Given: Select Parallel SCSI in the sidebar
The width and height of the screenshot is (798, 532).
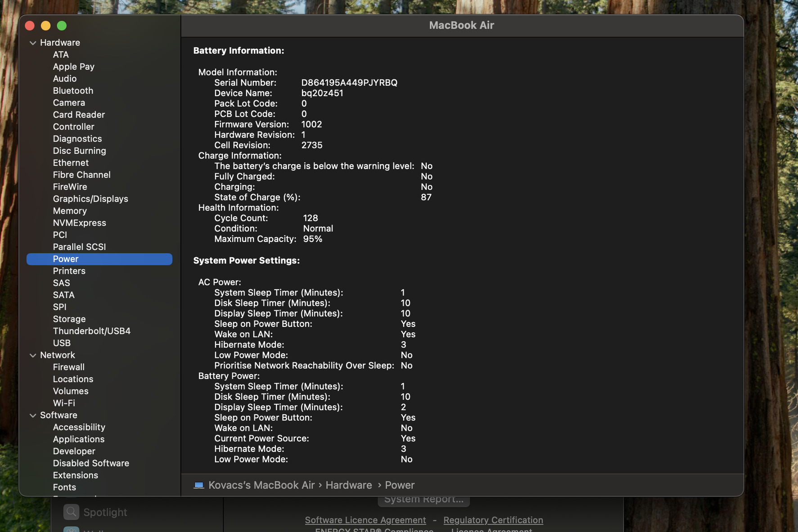Looking at the screenshot, I should [79, 247].
